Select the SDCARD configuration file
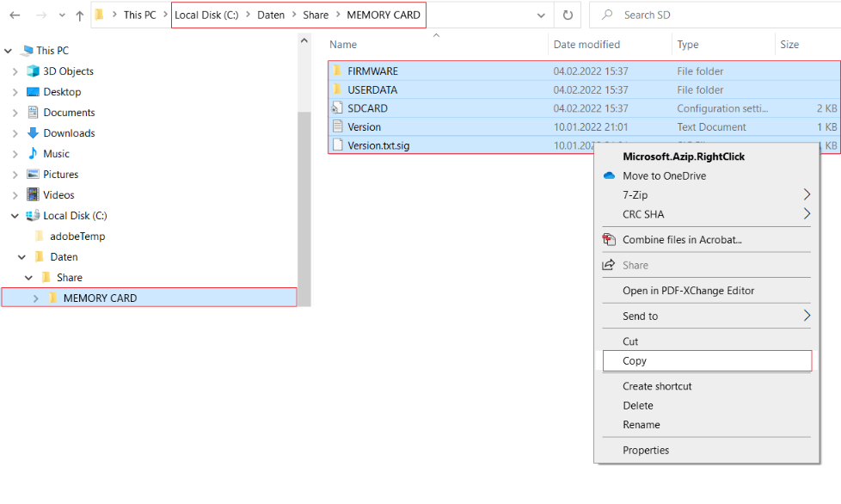This screenshot has width=841, height=504. [x=367, y=108]
